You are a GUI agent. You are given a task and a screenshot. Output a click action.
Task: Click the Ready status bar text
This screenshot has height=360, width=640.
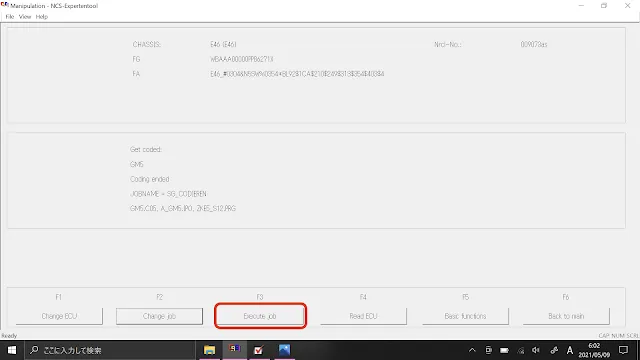point(9,336)
